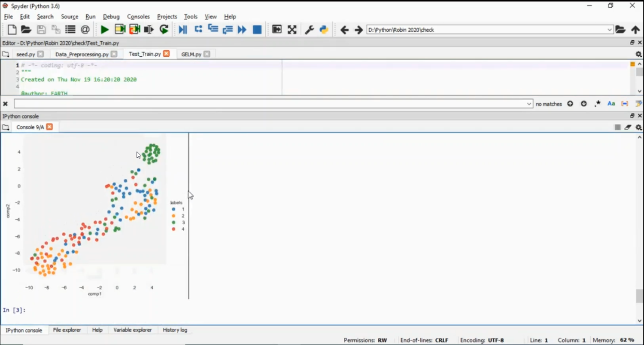
Task: Toggle whole words search option
Action: point(625,104)
